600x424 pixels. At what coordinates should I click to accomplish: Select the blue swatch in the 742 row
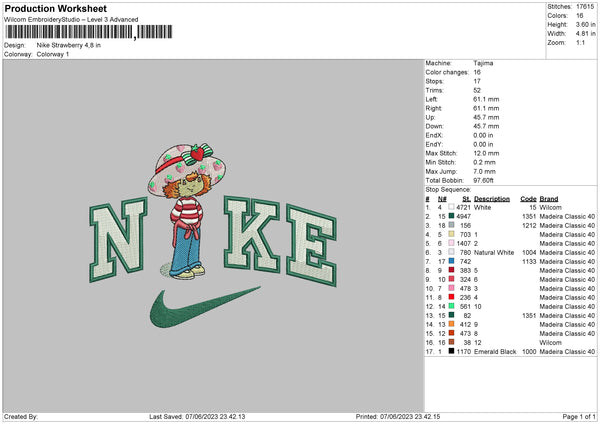coord(452,261)
